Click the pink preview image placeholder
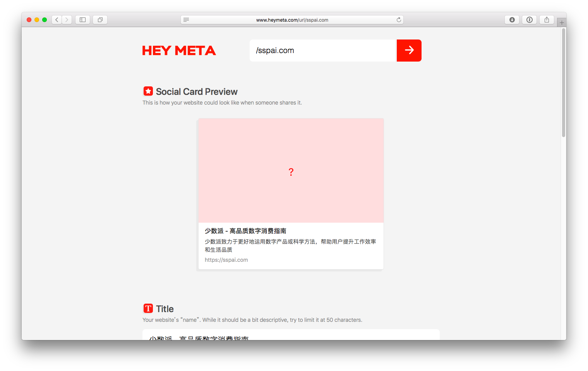This screenshot has width=588, height=371. click(291, 170)
